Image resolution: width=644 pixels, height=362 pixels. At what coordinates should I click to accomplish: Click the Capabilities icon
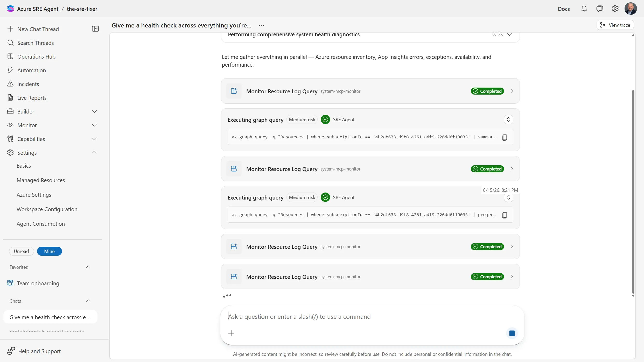(10, 139)
